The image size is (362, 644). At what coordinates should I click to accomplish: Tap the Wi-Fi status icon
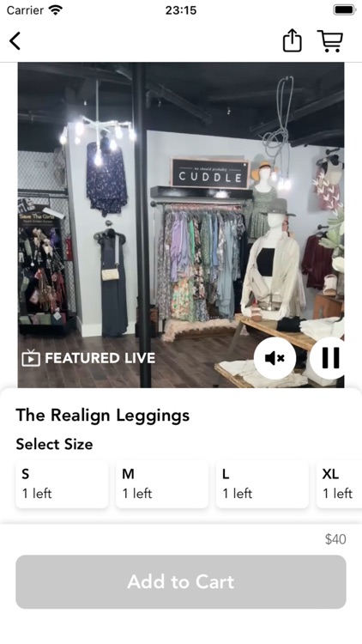point(56,9)
